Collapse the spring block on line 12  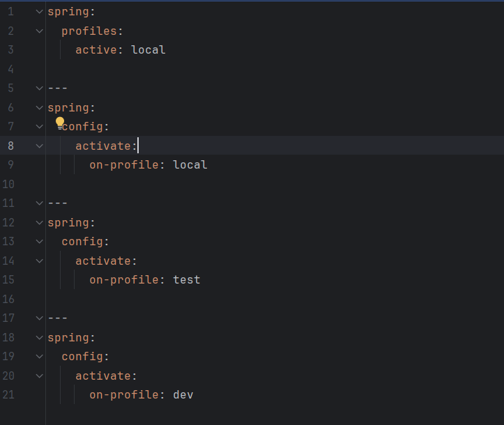(39, 223)
